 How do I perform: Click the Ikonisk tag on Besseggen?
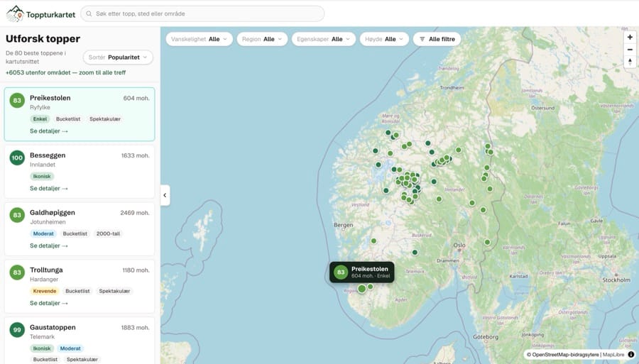pyautogui.click(x=42, y=177)
